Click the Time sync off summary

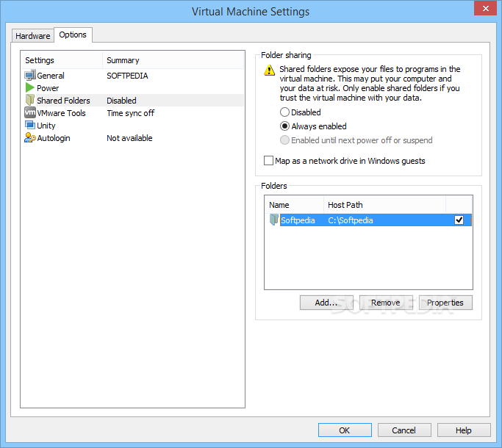131,113
